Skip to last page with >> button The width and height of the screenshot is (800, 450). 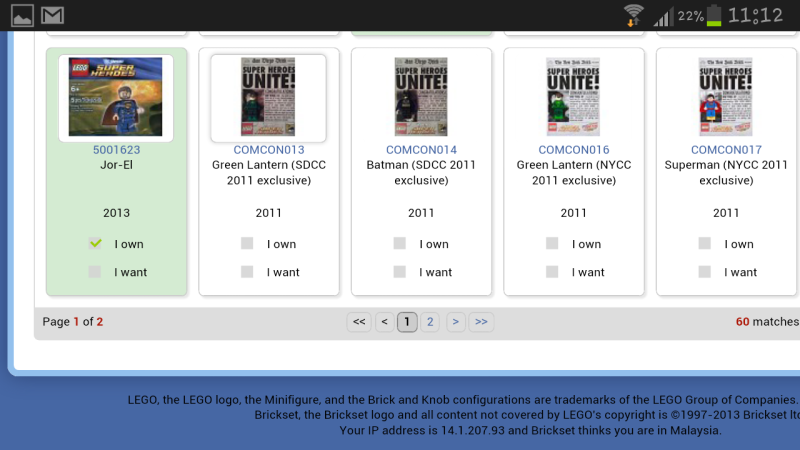click(x=481, y=322)
